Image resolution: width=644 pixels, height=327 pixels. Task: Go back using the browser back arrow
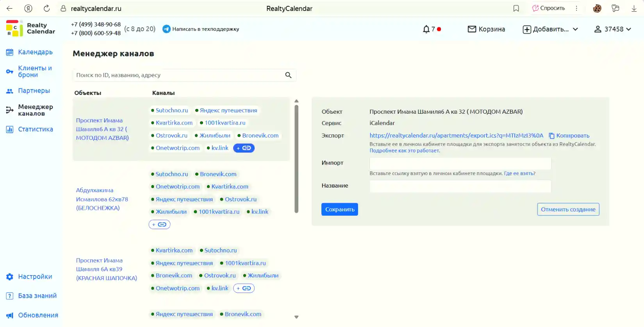(9, 8)
